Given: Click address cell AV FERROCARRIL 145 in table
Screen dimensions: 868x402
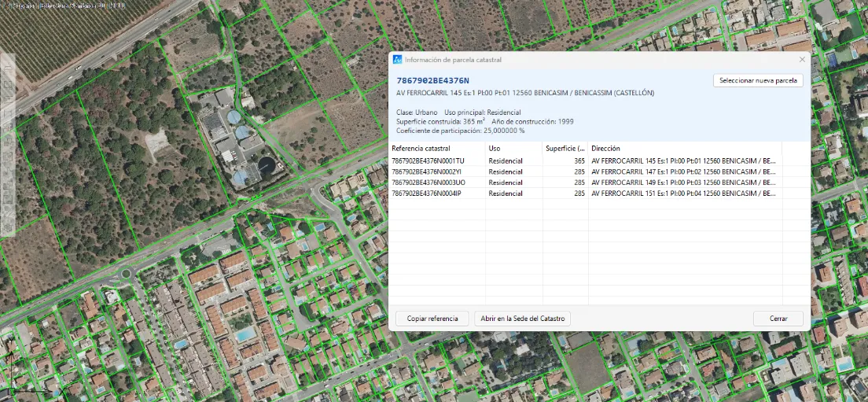Looking at the screenshot, I should [684, 161].
